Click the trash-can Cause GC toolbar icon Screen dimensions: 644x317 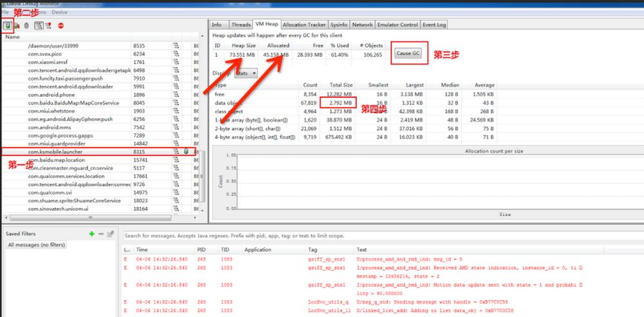26,26
